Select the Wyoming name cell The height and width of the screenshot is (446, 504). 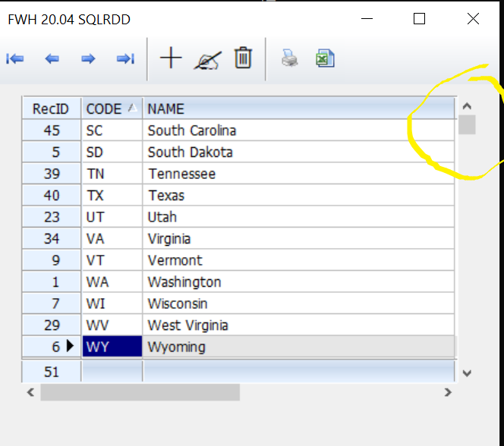click(299, 347)
